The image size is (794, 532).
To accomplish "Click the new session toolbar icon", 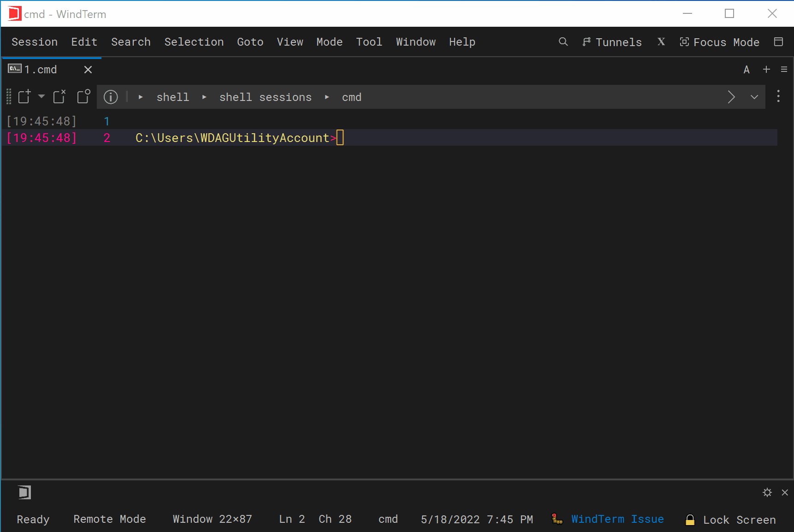I will (x=24, y=97).
